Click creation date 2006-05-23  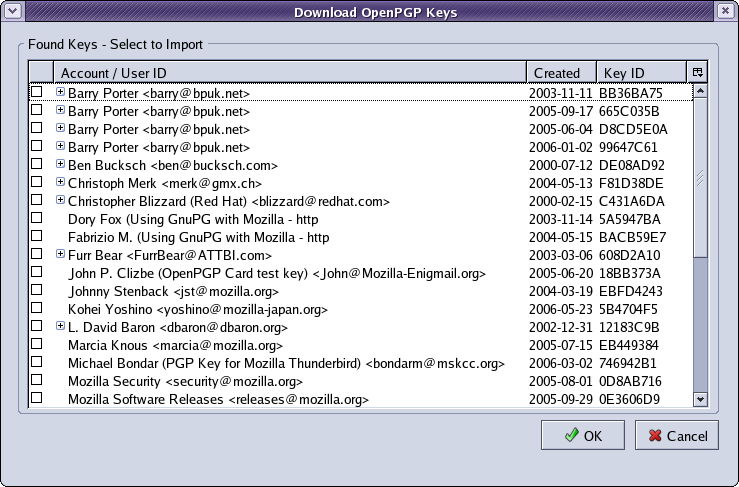[560, 309]
